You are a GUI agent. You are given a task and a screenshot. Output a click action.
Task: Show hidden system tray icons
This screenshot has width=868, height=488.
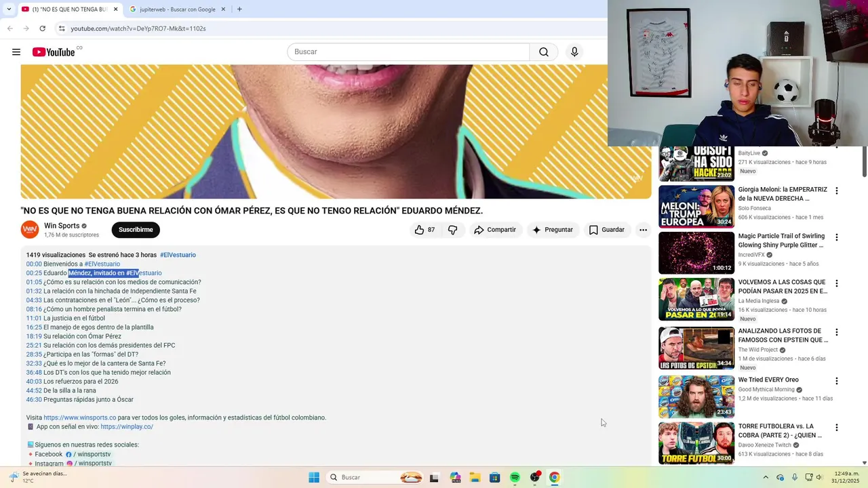pyautogui.click(x=766, y=477)
